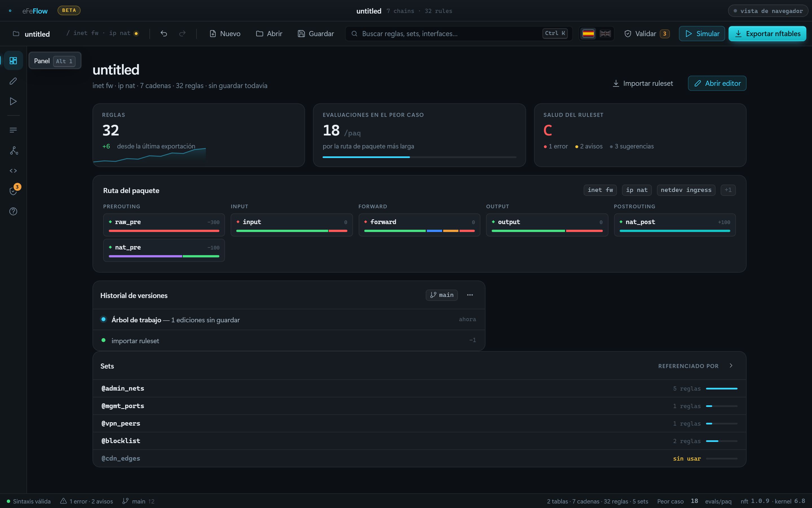Open the forward chain card

coord(420,225)
